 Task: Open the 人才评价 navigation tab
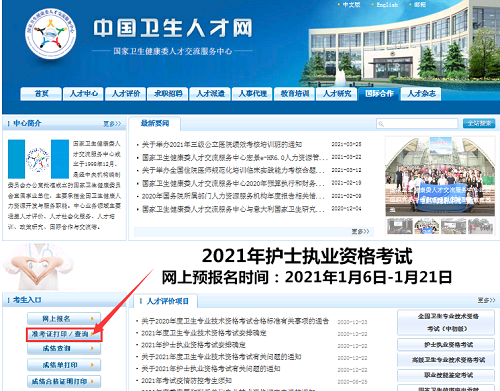pyautogui.click(x=126, y=94)
